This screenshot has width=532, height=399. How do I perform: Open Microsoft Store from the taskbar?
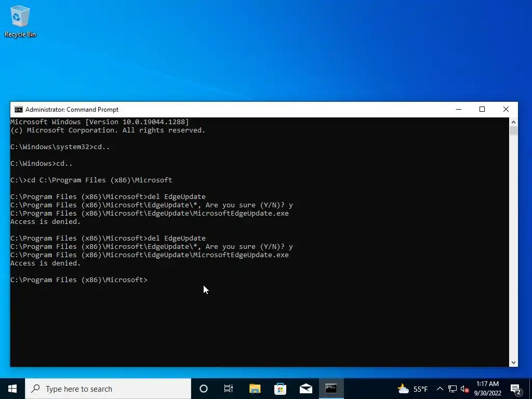click(x=280, y=389)
